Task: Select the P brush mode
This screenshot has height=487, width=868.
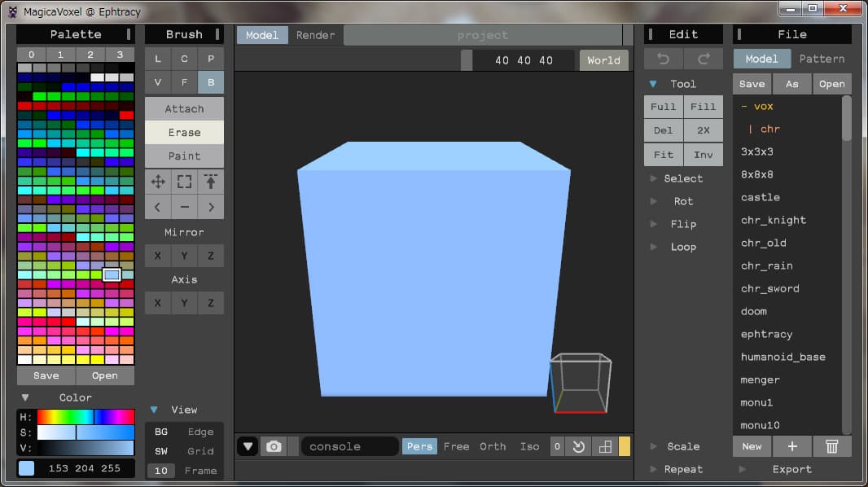Action: point(210,59)
